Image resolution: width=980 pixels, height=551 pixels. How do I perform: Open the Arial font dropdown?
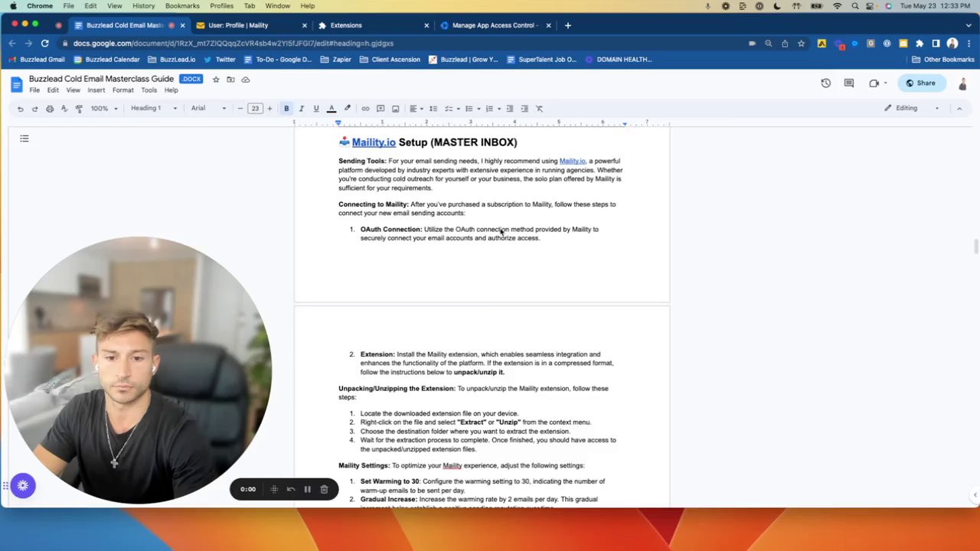point(208,109)
